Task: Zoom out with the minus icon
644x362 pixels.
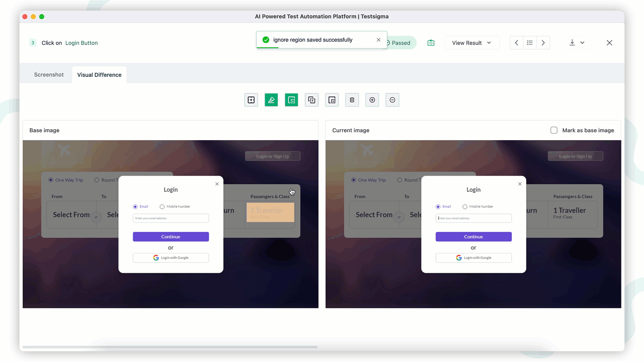Action: [x=392, y=100]
